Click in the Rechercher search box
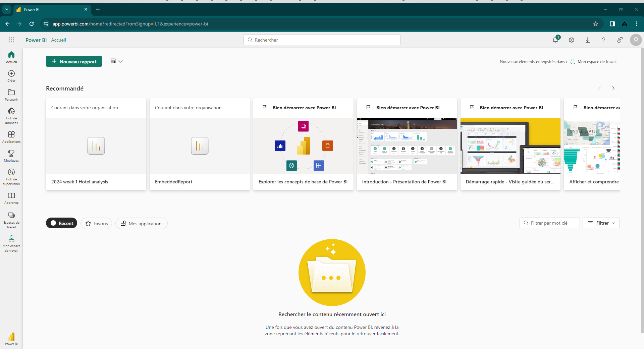The height and width of the screenshot is (349, 644). pyautogui.click(x=322, y=40)
